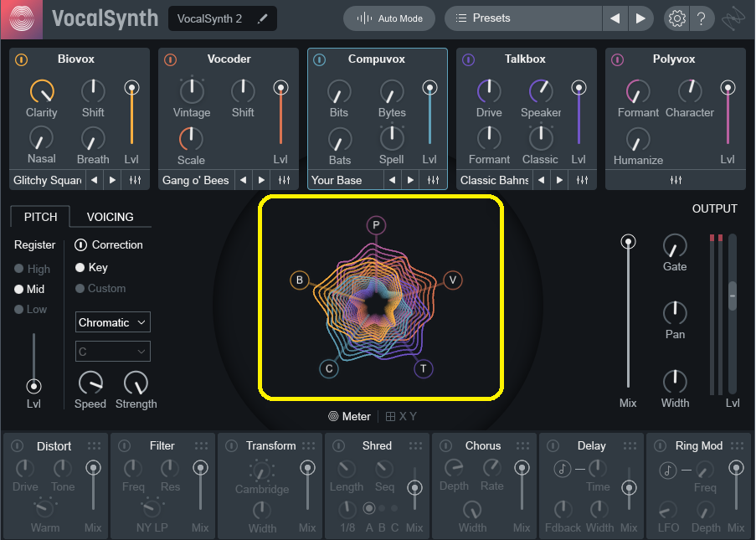Click the pencil icon to rename VocalSynth 2
The height and width of the screenshot is (540, 756).
(x=262, y=18)
